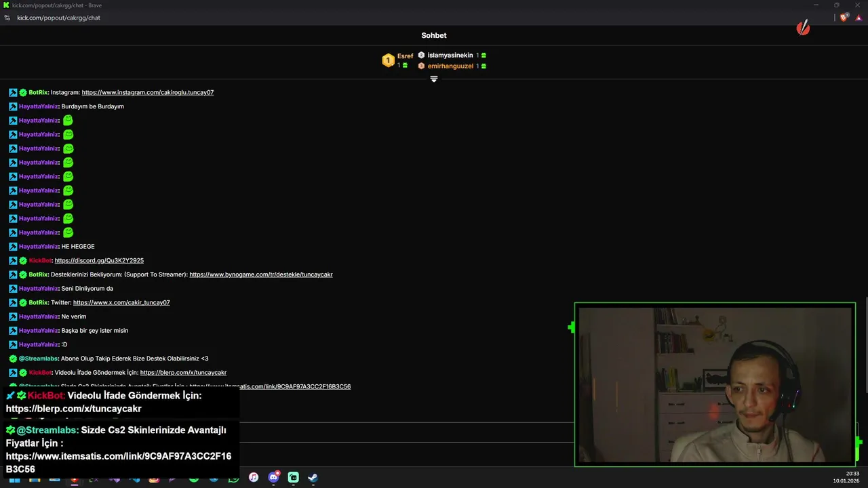Click the red feather overlay icon
Viewport: 868px width, 488px height.
[804, 28]
